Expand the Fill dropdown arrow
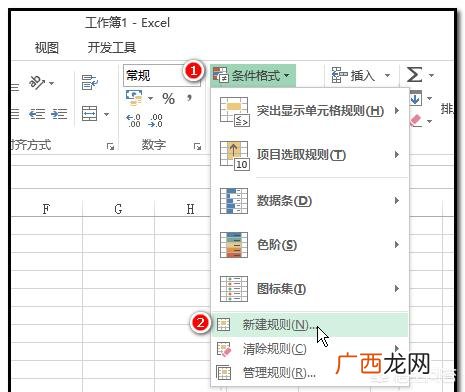This screenshot has width=465, height=392. [x=429, y=98]
